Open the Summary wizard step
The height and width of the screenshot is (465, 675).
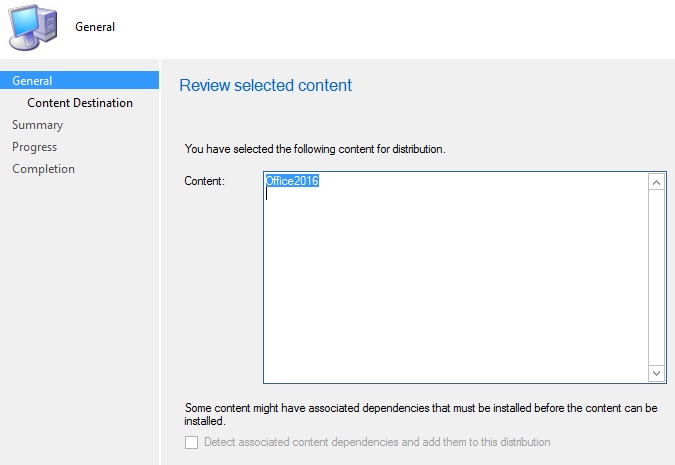click(x=37, y=125)
